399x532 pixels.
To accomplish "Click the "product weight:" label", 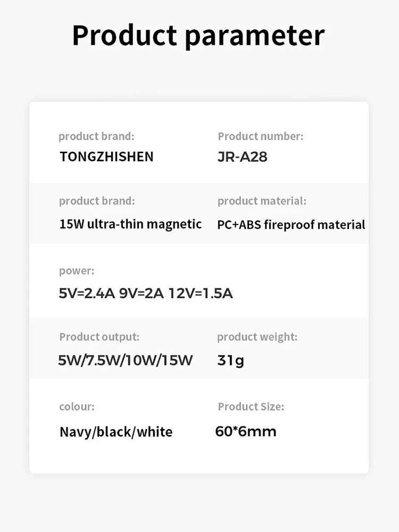I will [257, 337].
